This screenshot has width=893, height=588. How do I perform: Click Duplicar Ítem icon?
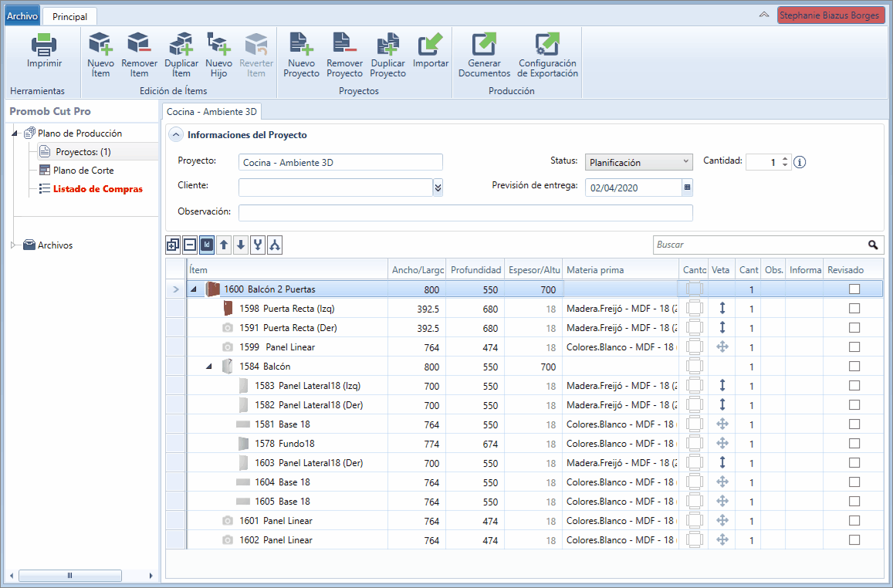[181, 45]
